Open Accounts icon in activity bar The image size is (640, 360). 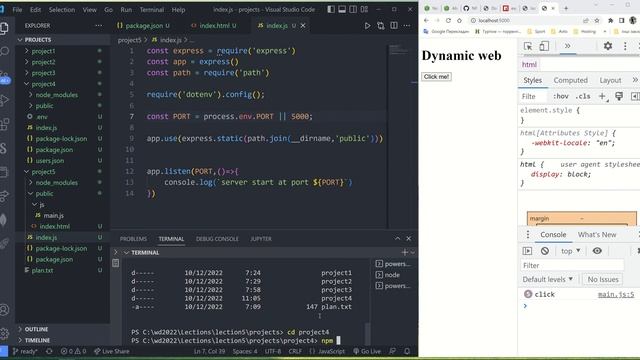tap(5, 310)
